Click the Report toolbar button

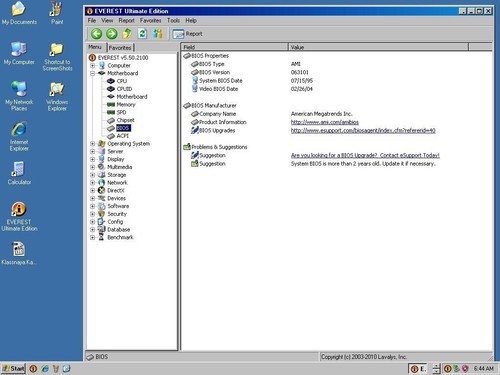187,34
